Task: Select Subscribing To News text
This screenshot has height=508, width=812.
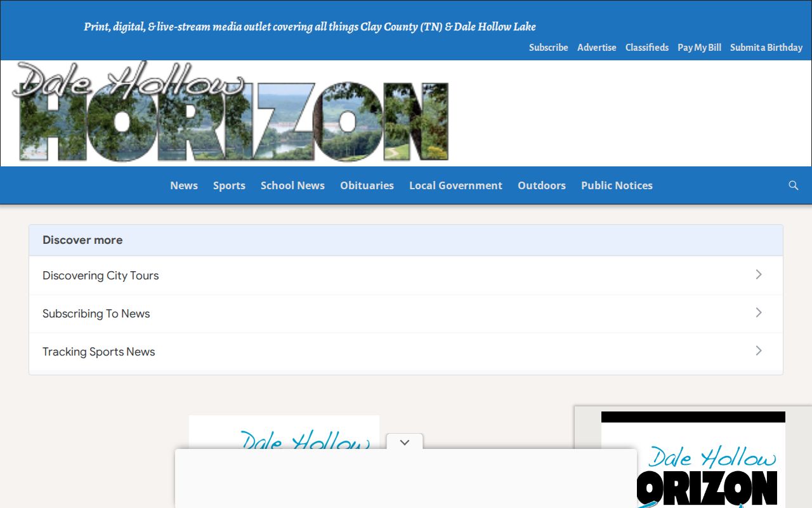Action: [x=96, y=314]
